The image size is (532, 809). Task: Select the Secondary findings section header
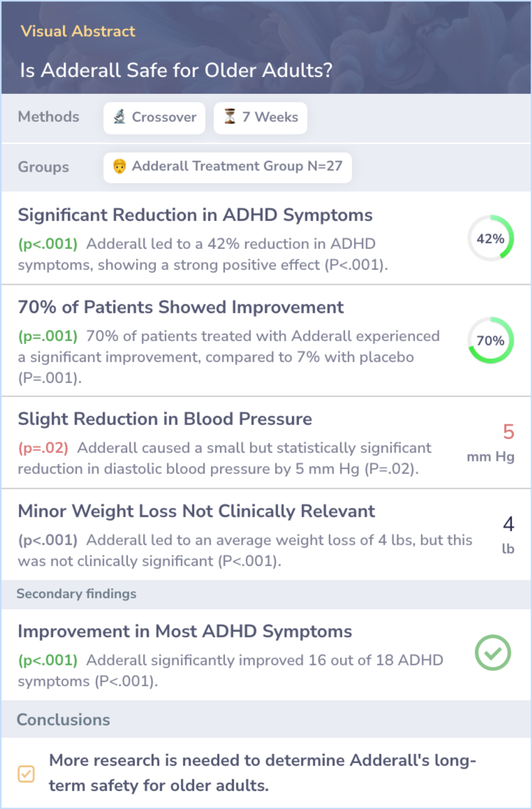click(x=76, y=594)
